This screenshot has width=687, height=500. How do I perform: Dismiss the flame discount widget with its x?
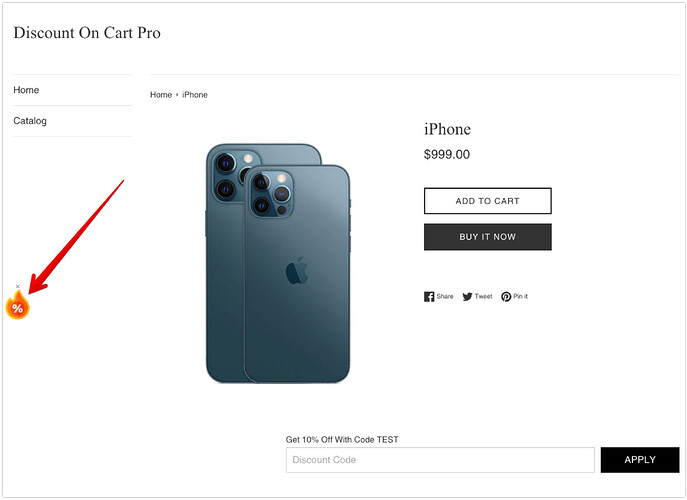point(18,287)
